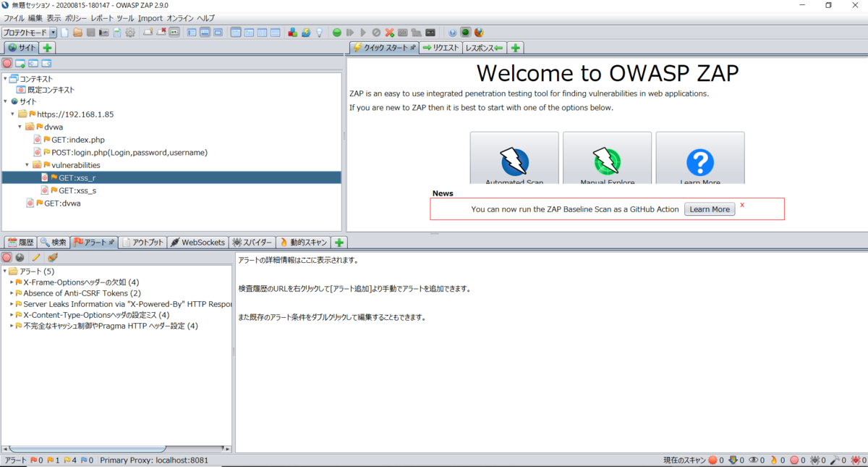Collapse the dvwa folder node

pos(20,127)
